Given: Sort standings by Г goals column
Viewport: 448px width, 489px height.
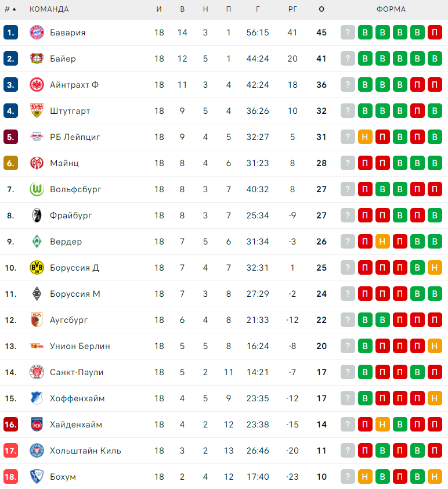Looking at the screenshot, I should [x=257, y=9].
